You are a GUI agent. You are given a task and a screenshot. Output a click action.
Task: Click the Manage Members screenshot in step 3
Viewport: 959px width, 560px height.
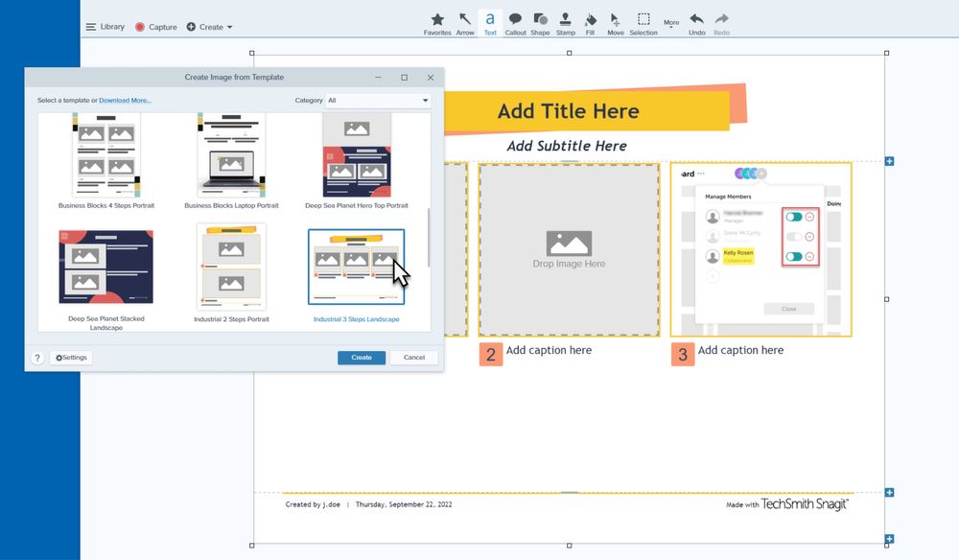point(760,249)
